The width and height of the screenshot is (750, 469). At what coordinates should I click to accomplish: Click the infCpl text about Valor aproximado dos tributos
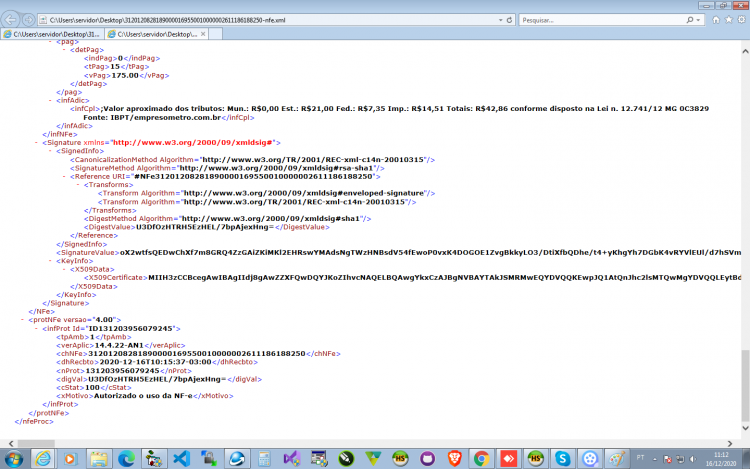point(396,113)
